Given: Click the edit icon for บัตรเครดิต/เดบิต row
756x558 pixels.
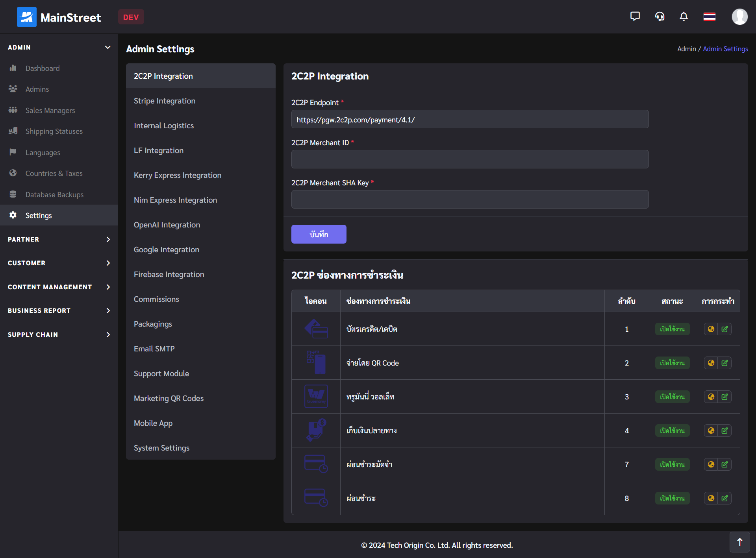Looking at the screenshot, I should tap(724, 329).
